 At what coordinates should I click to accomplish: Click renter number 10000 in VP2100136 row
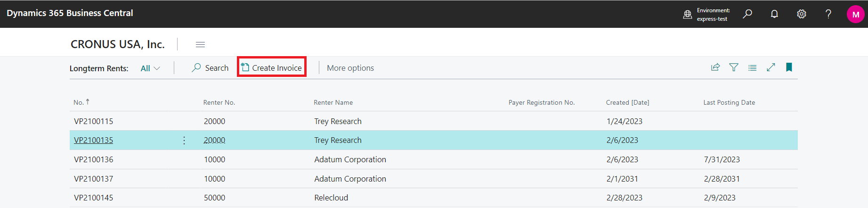point(214,159)
